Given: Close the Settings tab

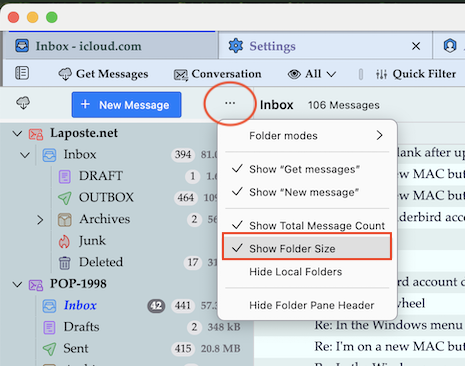Looking at the screenshot, I should pos(416,46).
